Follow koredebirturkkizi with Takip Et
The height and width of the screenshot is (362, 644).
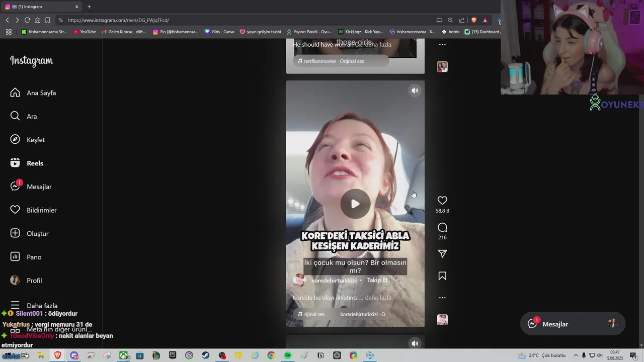377,281
